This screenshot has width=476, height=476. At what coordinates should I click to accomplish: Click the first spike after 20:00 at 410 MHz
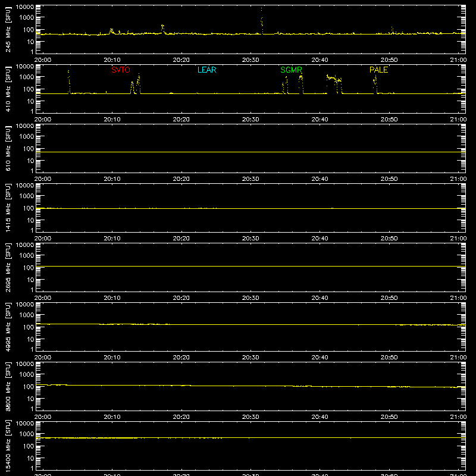69,82
